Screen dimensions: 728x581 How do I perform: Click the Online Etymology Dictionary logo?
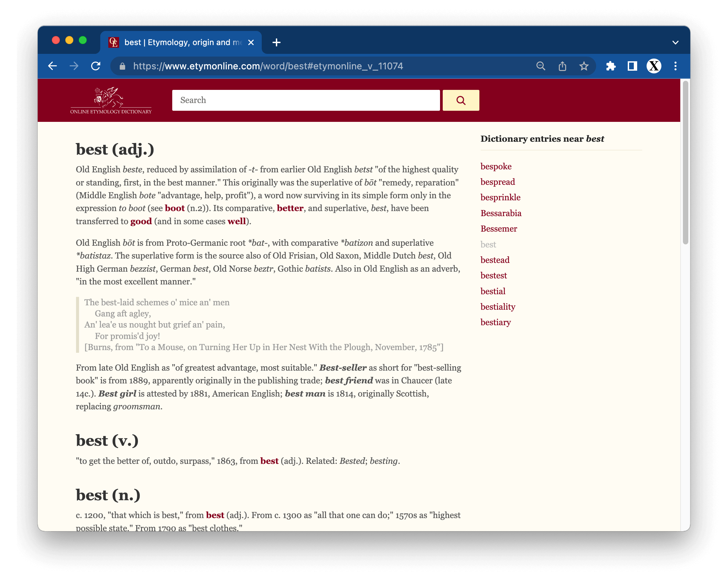[x=111, y=100]
